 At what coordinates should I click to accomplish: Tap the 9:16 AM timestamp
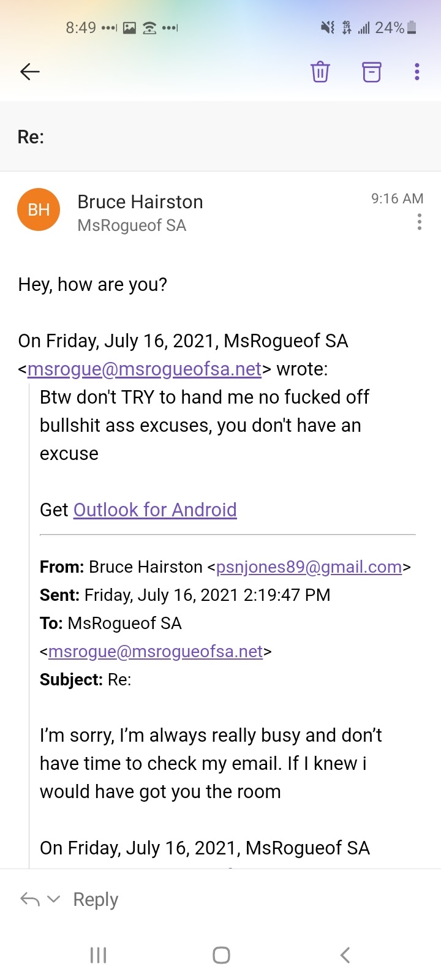(x=397, y=198)
